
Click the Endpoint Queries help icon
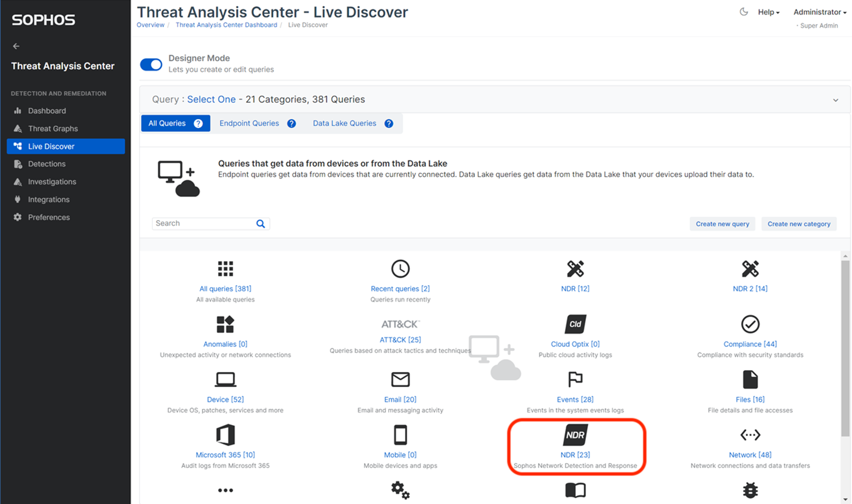pyautogui.click(x=292, y=123)
